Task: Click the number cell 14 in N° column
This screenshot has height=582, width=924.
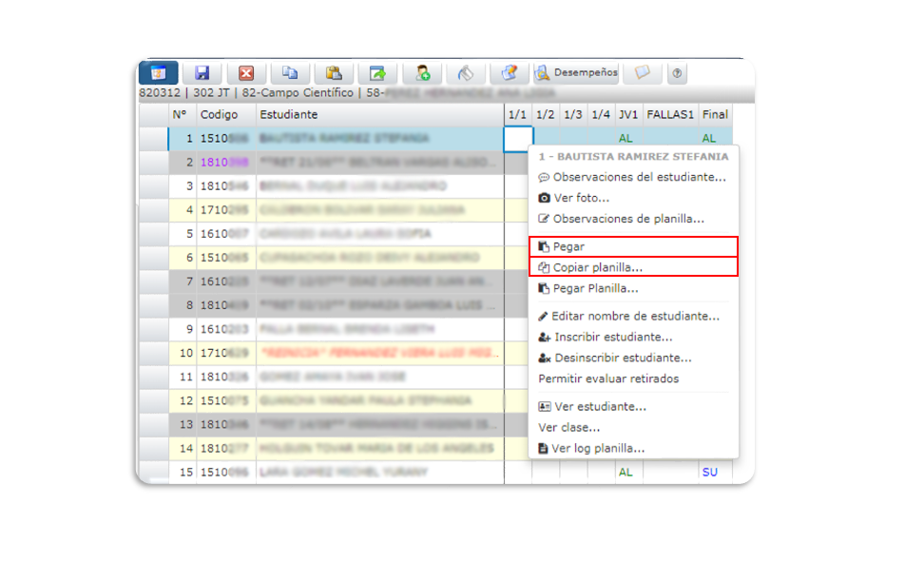Action: [x=183, y=449]
